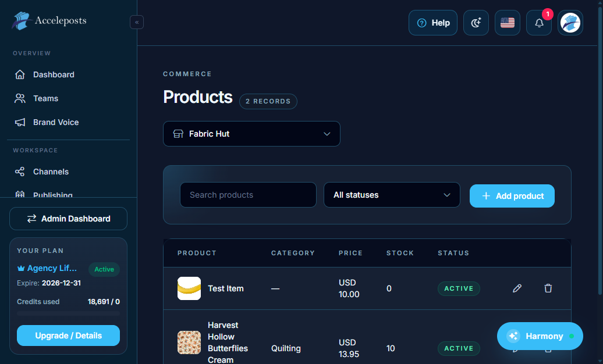603x364 pixels.
Task: Click the page vertical scrollbar
Action: point(600,150)
